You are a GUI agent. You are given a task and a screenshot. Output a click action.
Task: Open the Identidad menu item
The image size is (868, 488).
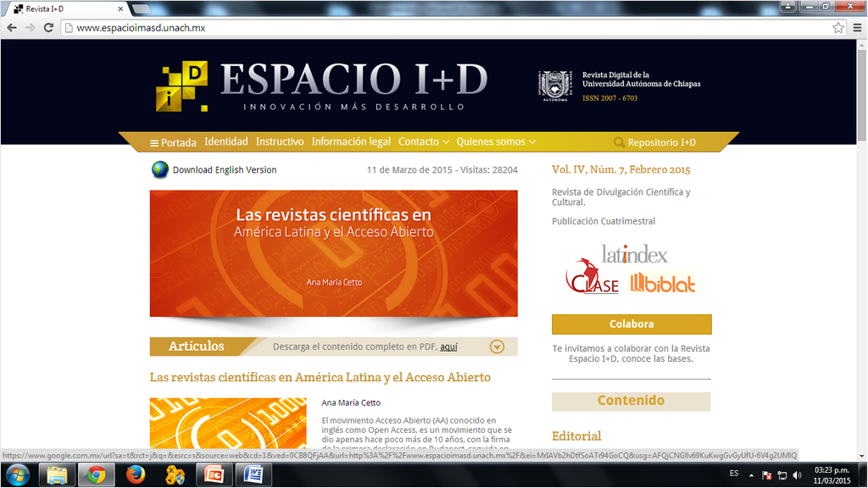point(225,141)
